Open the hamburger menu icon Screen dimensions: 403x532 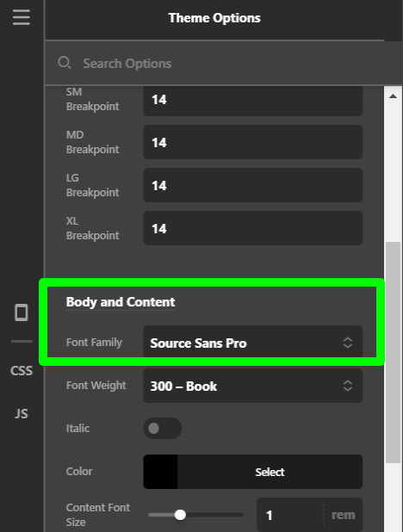[x=22, y=17]
